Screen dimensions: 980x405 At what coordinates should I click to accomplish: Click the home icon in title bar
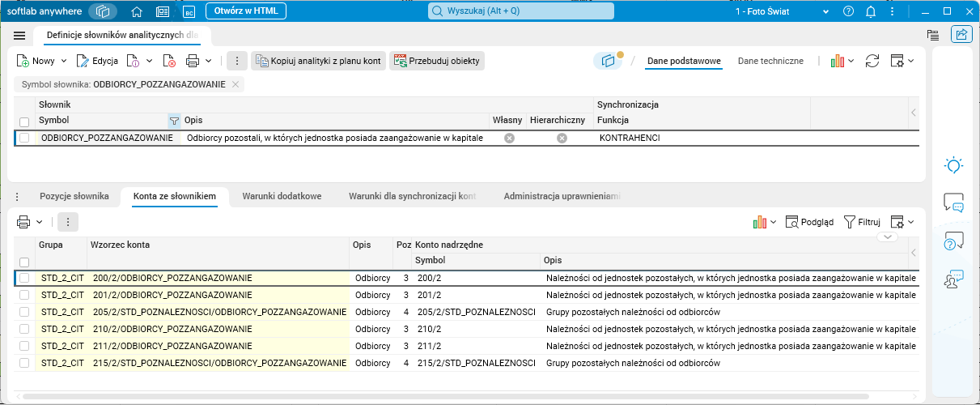[x=137, y=11]
